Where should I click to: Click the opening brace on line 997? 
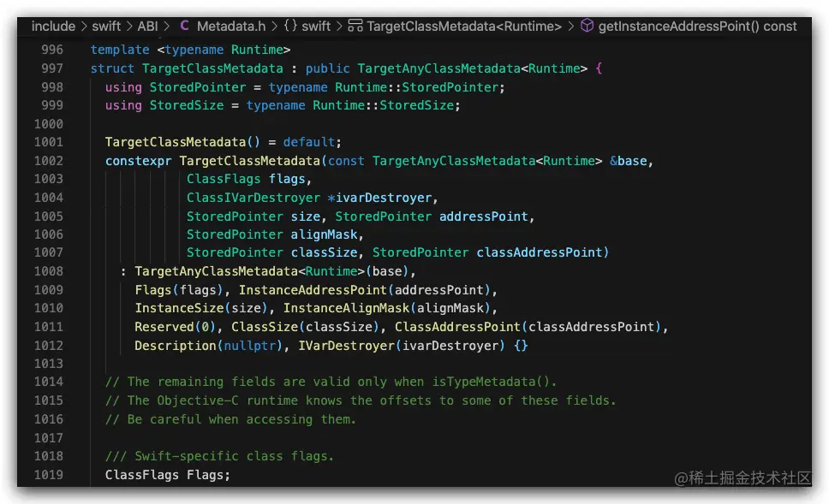[599, 68]
